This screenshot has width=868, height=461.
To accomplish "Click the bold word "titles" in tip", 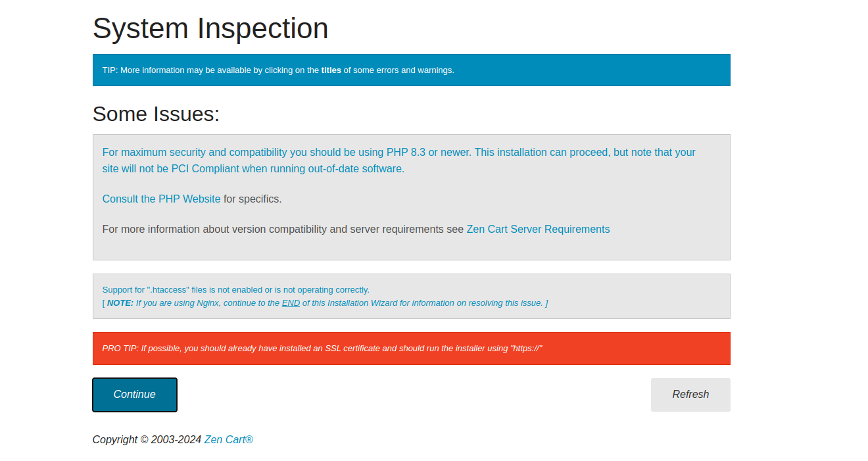I will [331, 70].
